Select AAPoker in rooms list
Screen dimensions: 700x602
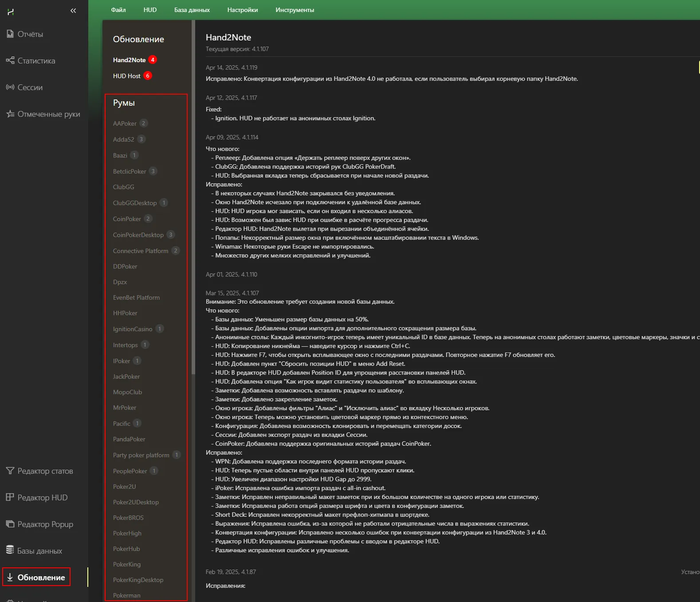[125, 123]
